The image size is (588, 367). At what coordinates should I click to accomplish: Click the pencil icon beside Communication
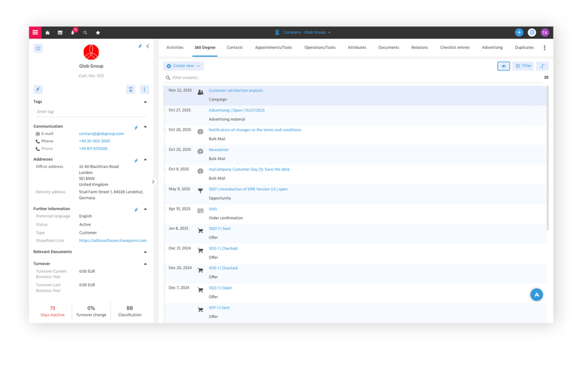136,127
